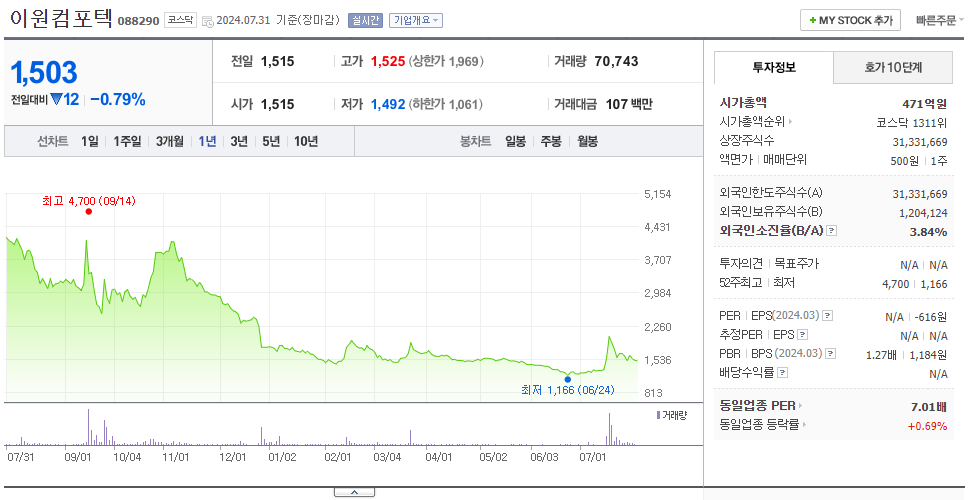Click the 투자의견 목표주가 label

pos(769,264)
